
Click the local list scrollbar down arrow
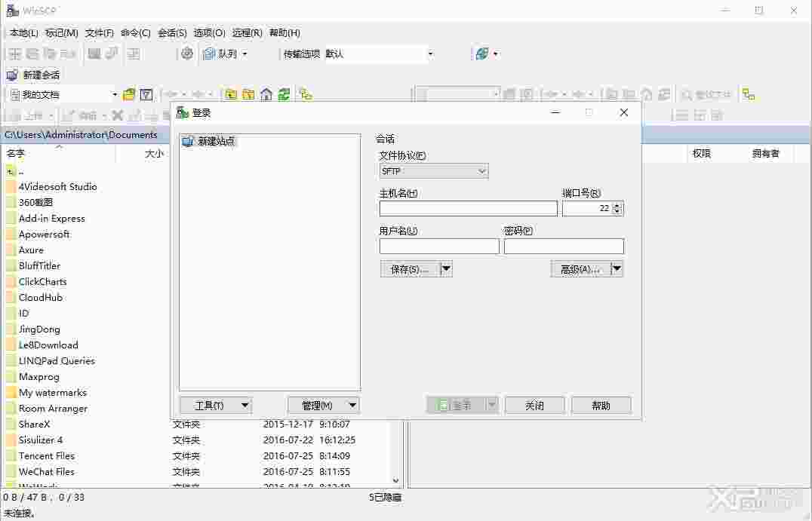[x=395, y=480]
